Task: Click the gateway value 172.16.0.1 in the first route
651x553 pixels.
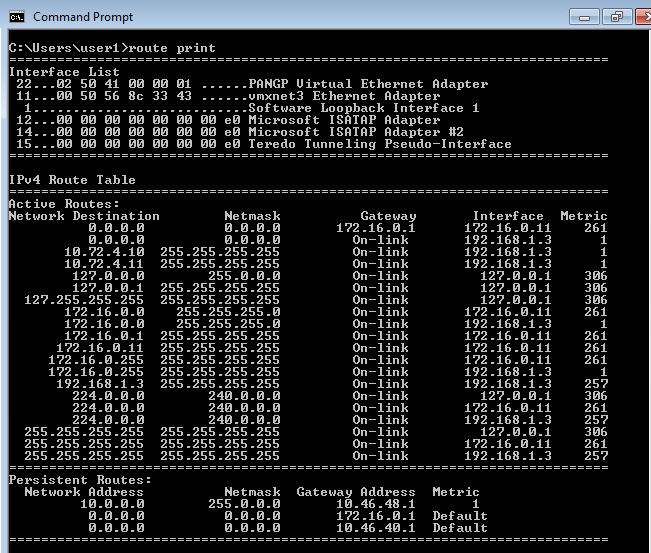Action: (x=376, y=228)
